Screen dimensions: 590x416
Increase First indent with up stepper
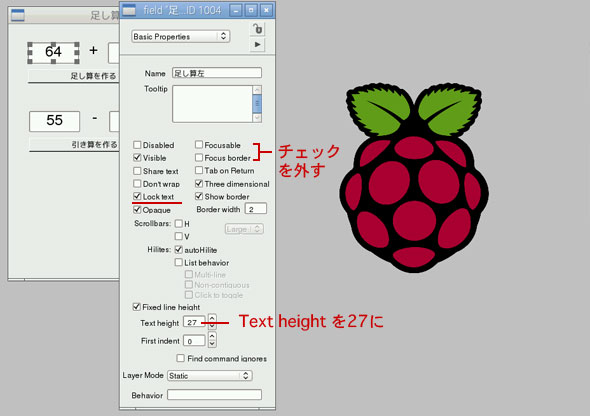(212, 336)
